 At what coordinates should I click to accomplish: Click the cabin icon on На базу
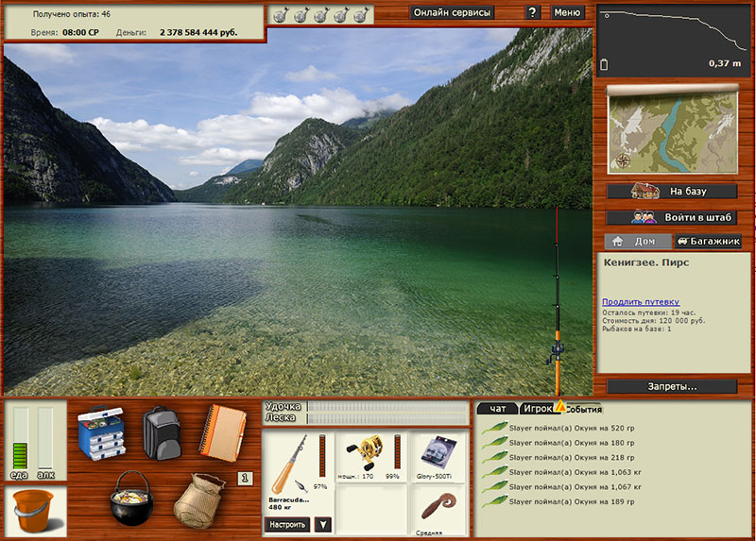645,191
